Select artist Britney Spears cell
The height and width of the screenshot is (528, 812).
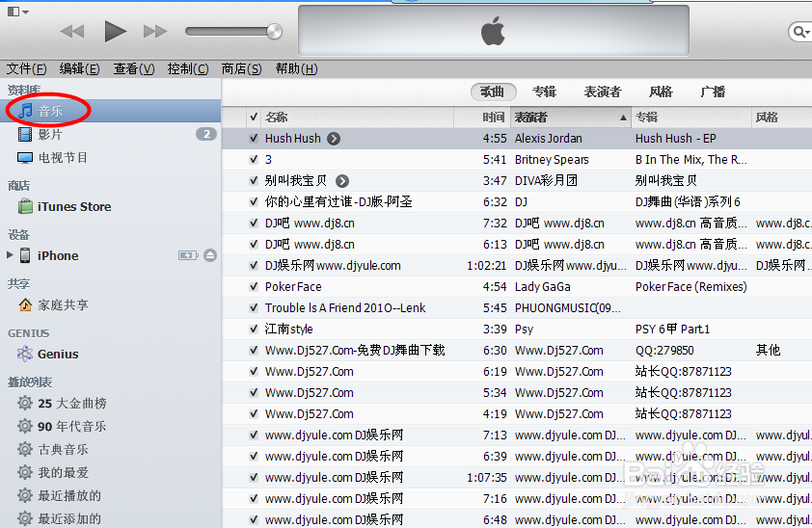[x=552, y=160]
